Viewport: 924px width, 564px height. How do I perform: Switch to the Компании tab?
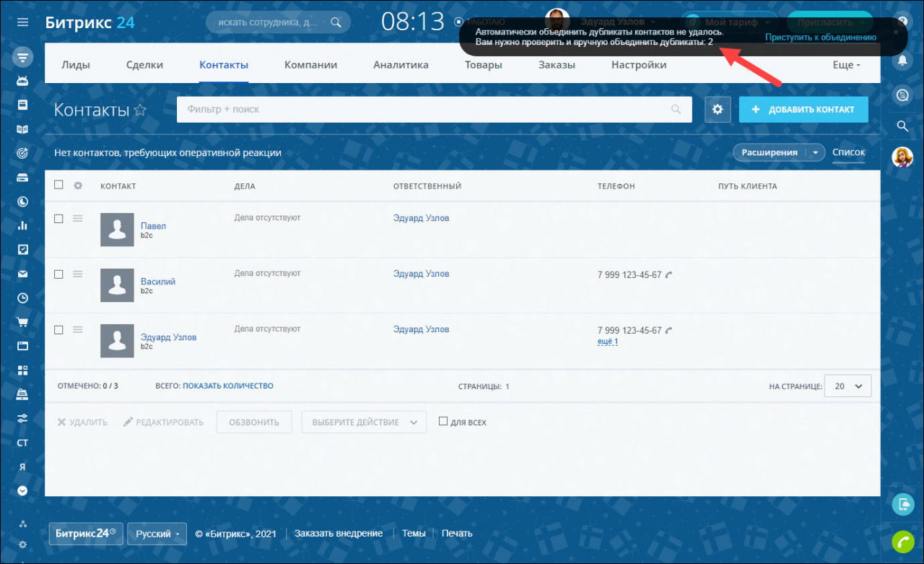coord(310,65)
